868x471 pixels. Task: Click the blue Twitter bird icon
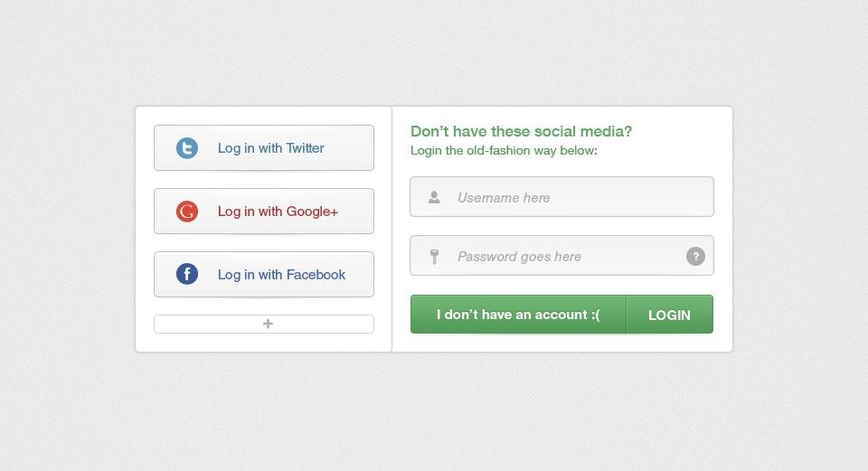tap(187, 148)
